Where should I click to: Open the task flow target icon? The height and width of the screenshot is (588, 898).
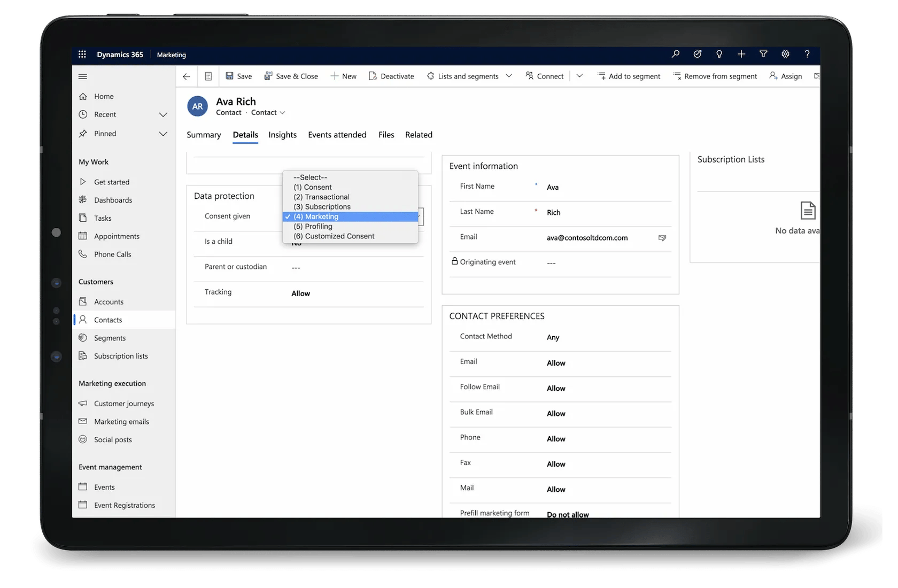pyautogui.click(x=698, y=54)
